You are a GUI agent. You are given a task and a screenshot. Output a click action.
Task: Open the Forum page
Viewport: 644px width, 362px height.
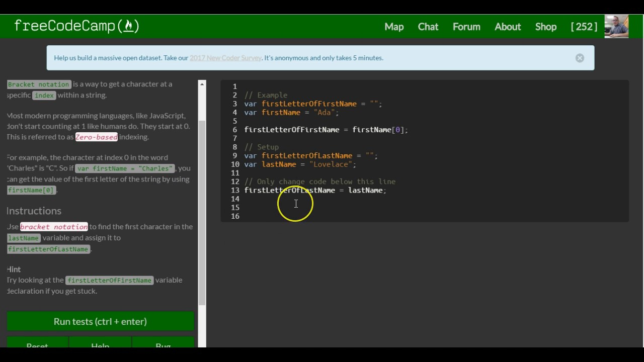point(466,27)
